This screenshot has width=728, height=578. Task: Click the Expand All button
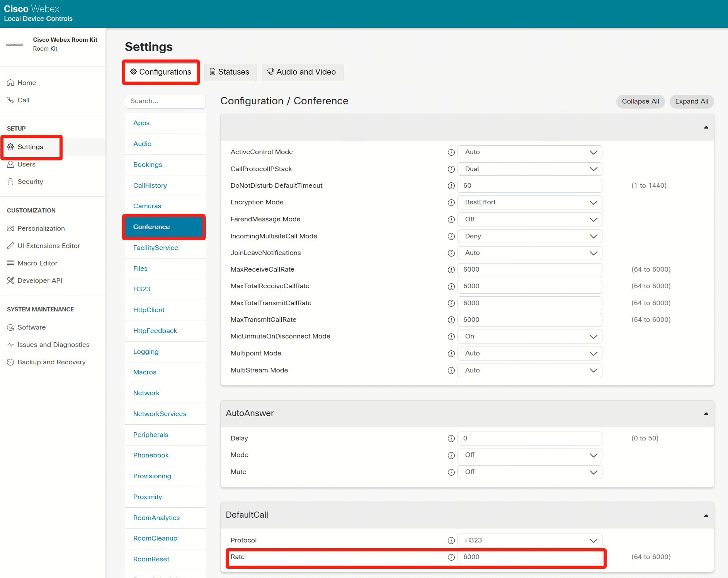point(691,101)
